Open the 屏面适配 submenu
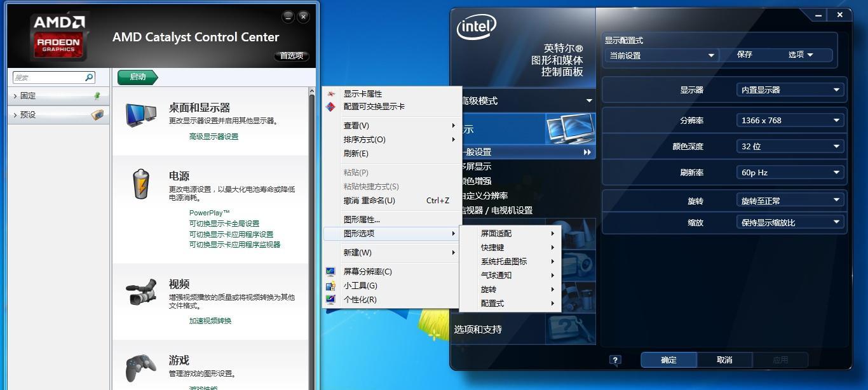 coord(510,234)
